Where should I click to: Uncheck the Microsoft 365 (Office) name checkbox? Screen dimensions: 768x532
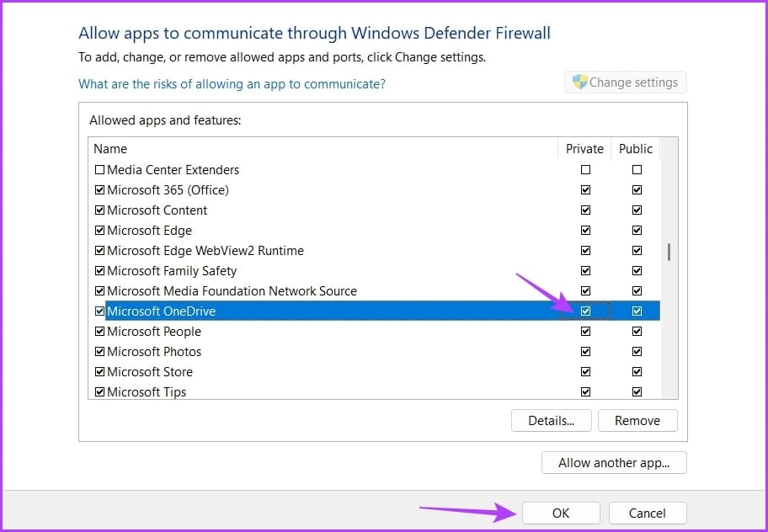coord(99,190)
